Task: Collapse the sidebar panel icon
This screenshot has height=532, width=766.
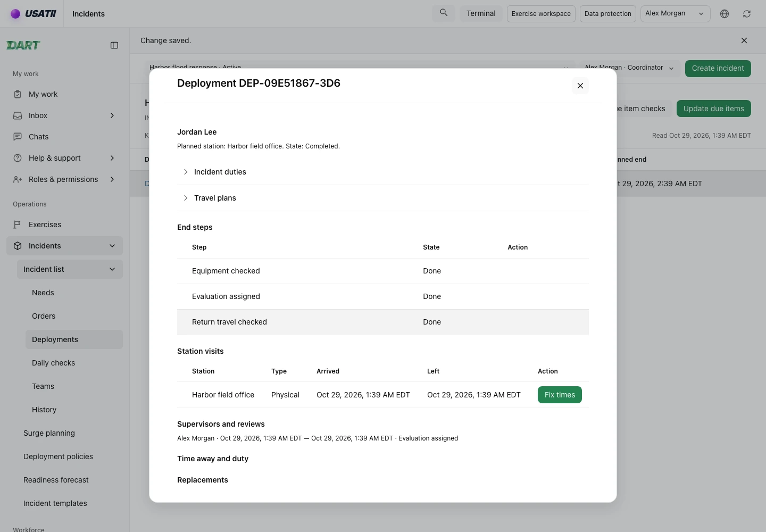Action: [x=114, y=45]
